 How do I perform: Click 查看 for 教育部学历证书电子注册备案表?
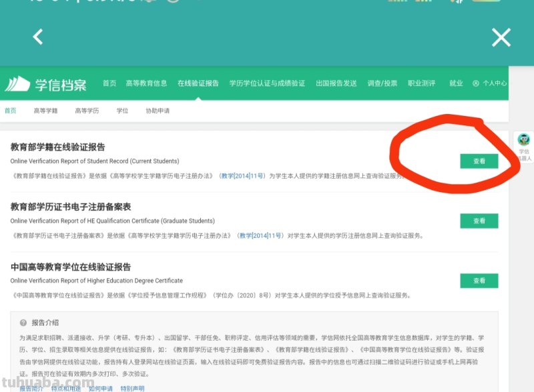pyautogui.click(x=479, y=221)
